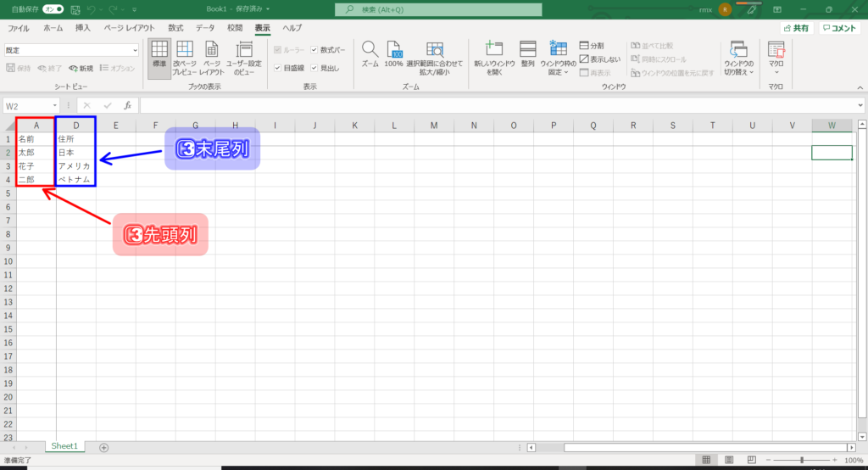This screenshot has height=470, width=868.
Task: Open the データ ribbon tab
Action: coord(205,28)
